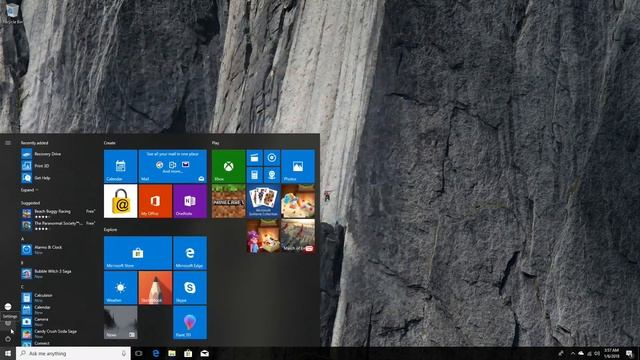This screenshot has width=640, height=360.
Task: Open the Groove Music small tile
Action: 272,158
